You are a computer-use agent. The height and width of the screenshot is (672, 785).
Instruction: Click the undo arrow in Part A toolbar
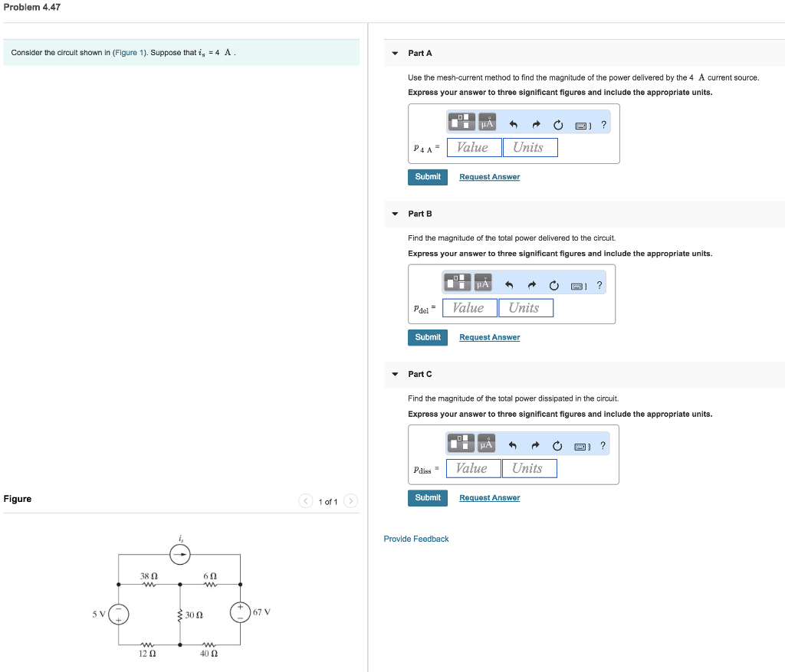512,123
